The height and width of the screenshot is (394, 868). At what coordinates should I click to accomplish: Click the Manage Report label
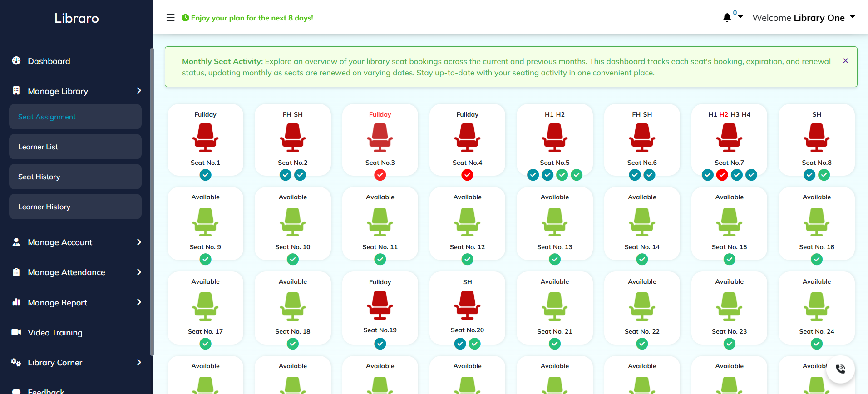(x=57, y=303)
